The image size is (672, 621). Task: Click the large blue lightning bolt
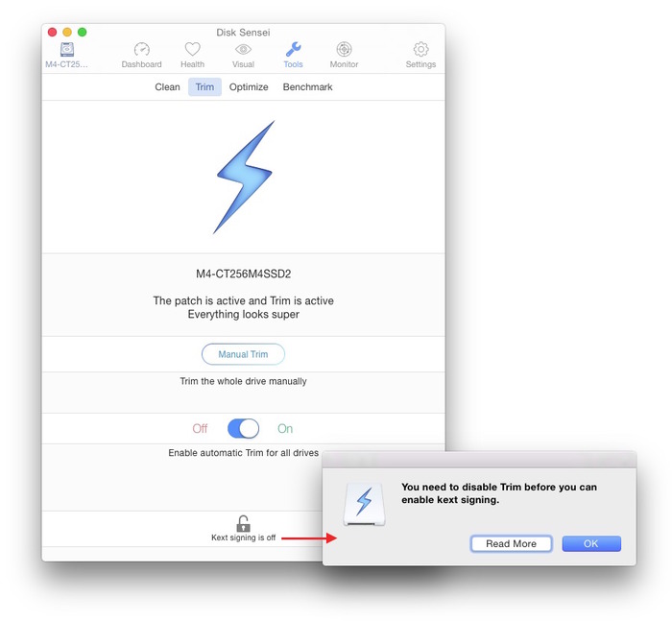tap(244, 177)
